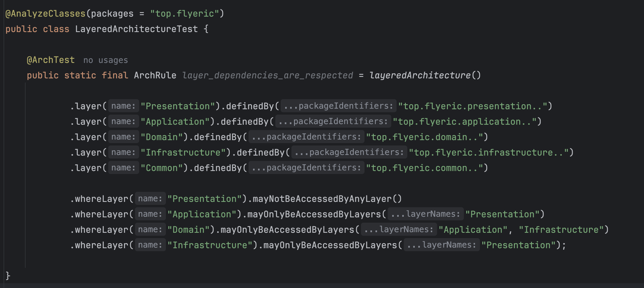Click the @ArchTest annotation
The width and height of the screenshot is (644, 288).
[x=51, y=60]
